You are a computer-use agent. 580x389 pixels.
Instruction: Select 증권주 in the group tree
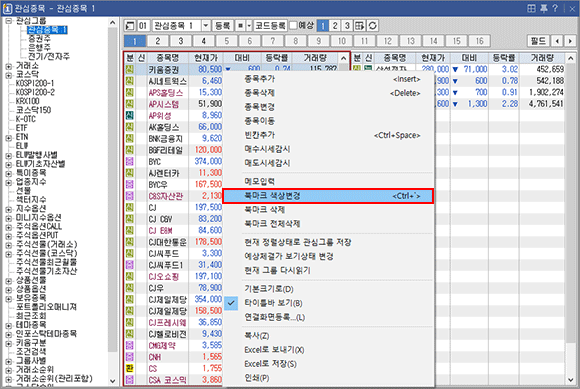[x=39, y=38]
